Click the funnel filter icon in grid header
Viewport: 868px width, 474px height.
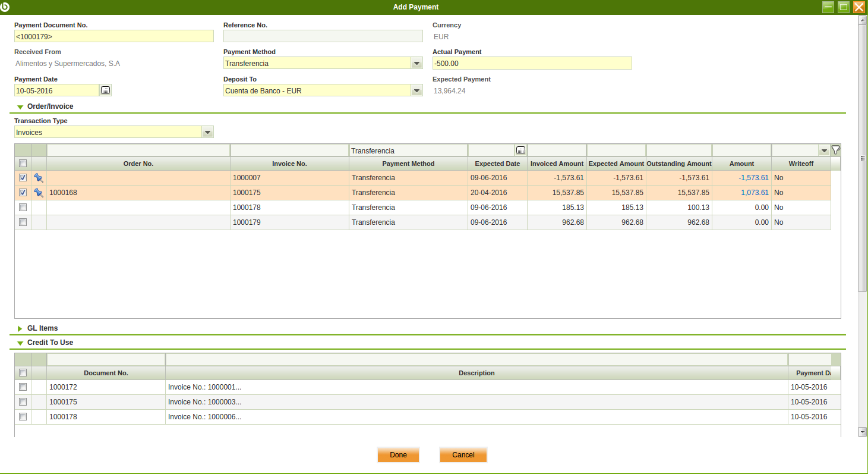(x=835, y=150)
